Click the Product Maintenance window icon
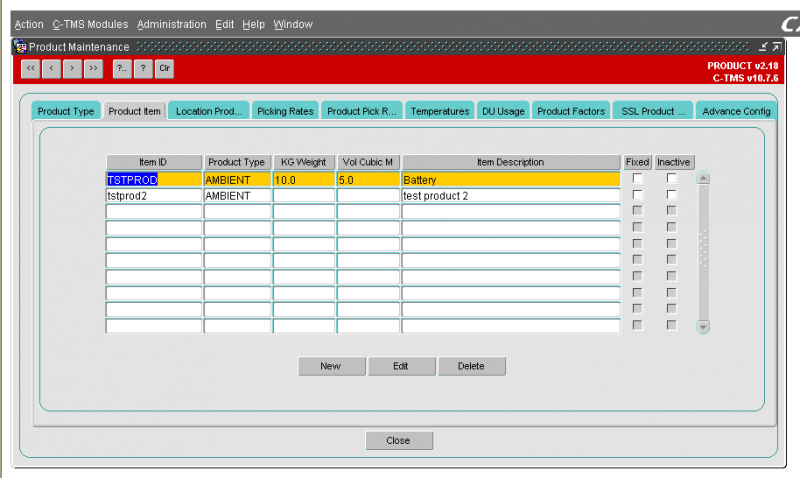This screenshot has width=800, height=478. [20, 46]
